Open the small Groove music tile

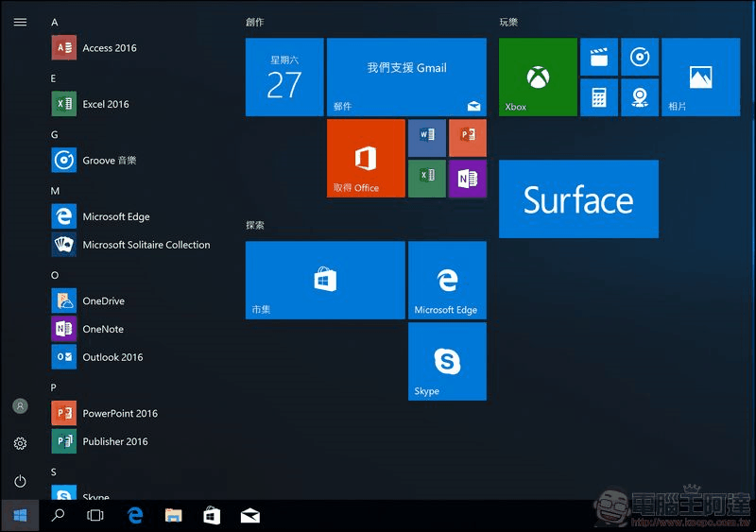pos(640,57)
